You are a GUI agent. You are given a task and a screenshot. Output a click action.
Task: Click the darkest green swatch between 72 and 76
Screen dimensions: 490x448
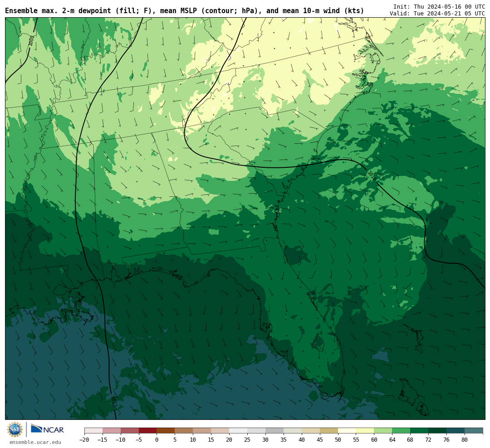pyautogui.click(x=437, y=431)
